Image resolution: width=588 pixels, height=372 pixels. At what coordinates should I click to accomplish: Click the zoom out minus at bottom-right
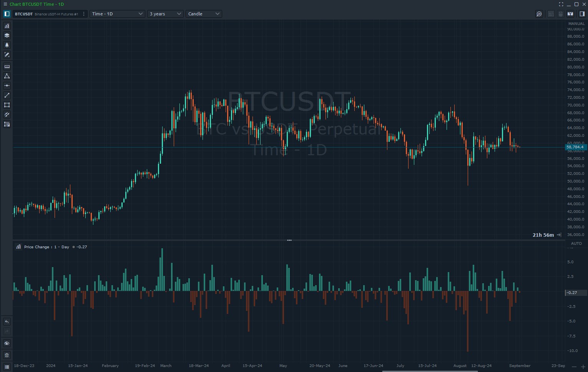tap(574, 367)
